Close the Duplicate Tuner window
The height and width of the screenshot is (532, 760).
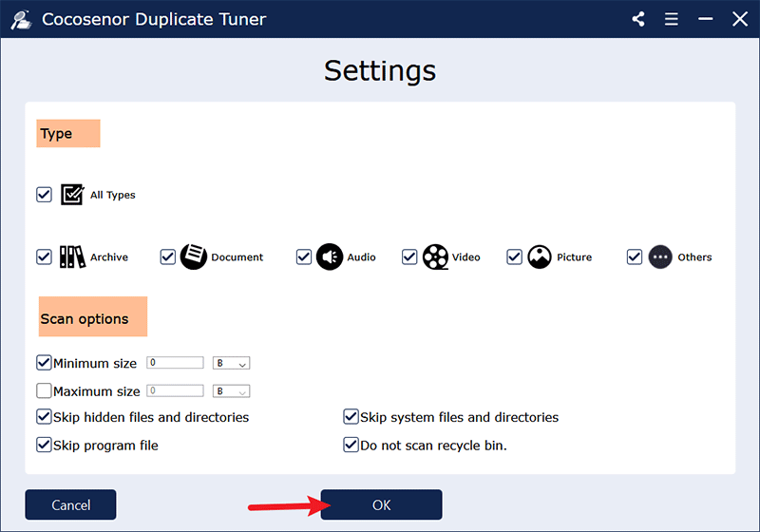(x=740, y=19)
